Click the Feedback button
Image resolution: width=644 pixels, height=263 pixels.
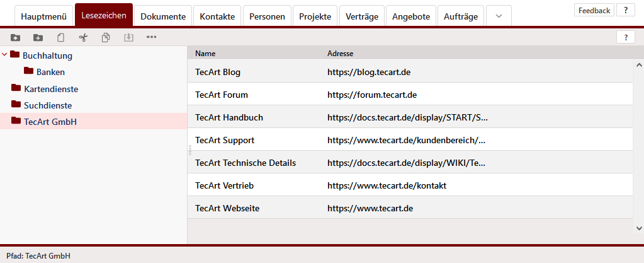tap(594, 10)
